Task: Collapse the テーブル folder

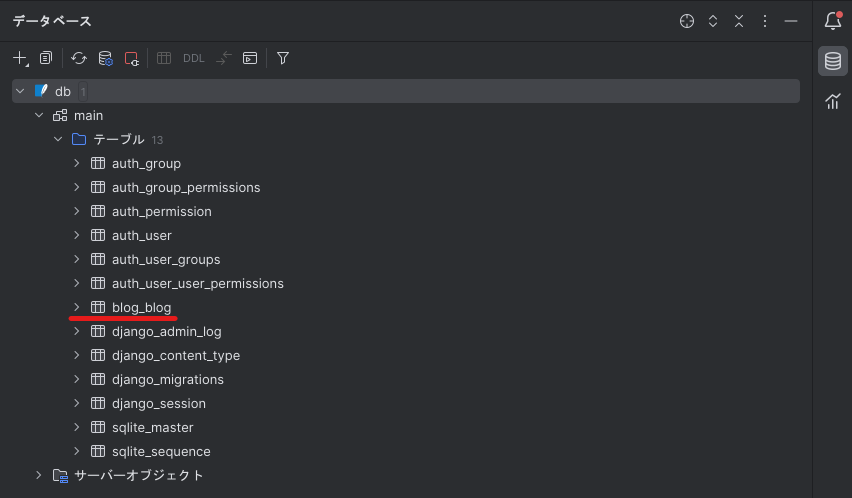Action: tap(58, 140)
